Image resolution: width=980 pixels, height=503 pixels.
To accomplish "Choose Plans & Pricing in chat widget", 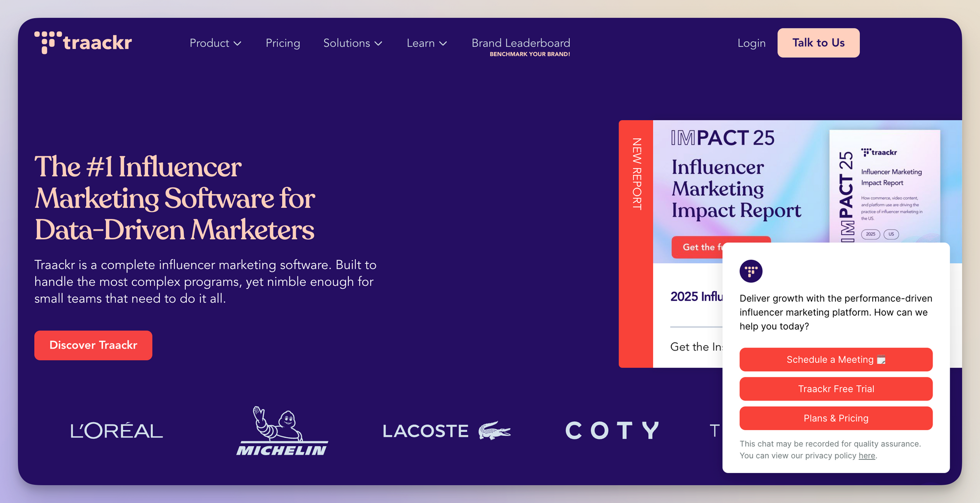I will point(836,418).
